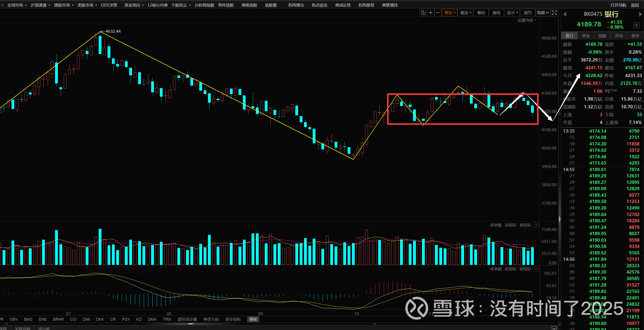Viewport: 644px width, 330px height.
Task: Expand the 叠加 overlay dropdown
Action: coord(466,13)
